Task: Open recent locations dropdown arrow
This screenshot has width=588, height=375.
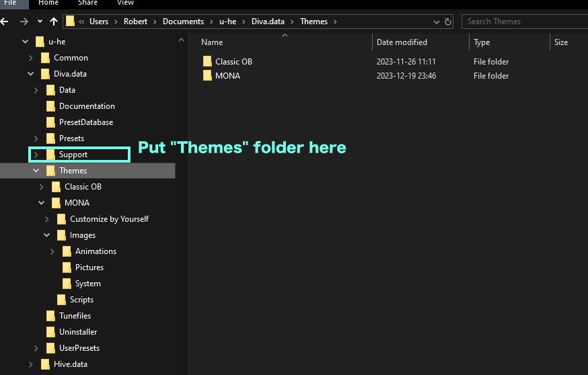Action: pos(40,22)
